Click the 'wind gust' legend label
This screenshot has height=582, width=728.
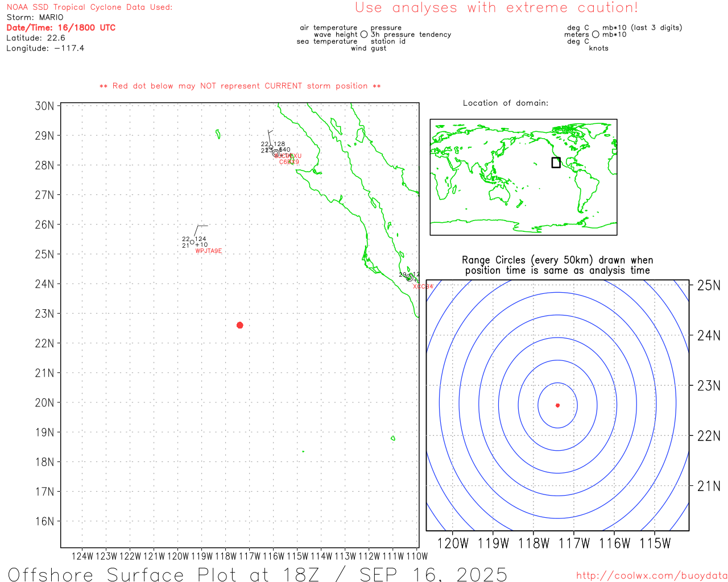pyautogui.click(x=369, y=48)
